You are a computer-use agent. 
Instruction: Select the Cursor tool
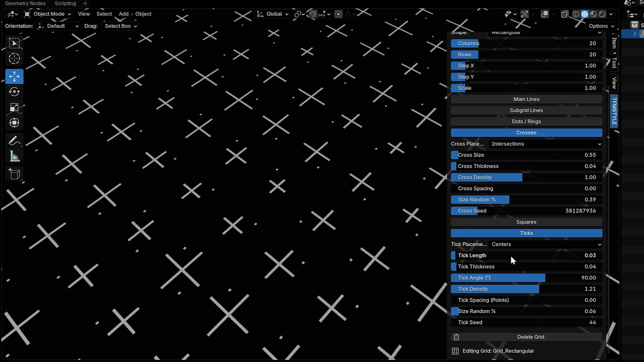(x=14, y=59)
